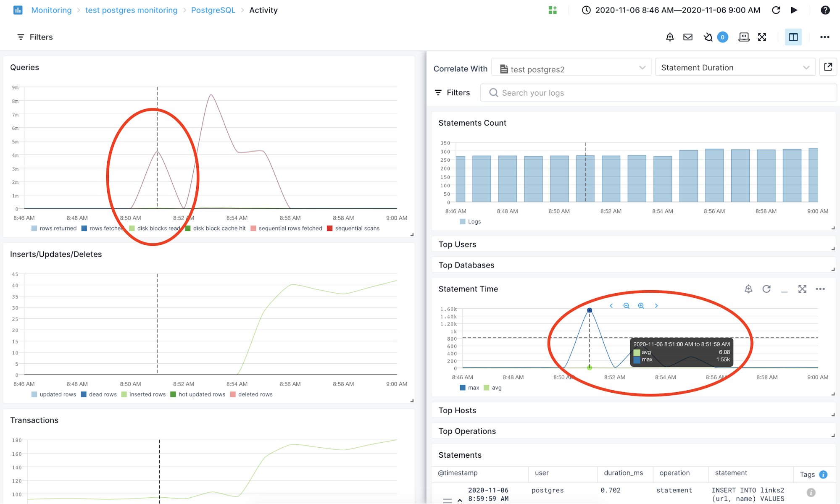Click the zoom-in magnifier icon in Statement Time
This screenshot has height=504, width=840.
(641, 305)
